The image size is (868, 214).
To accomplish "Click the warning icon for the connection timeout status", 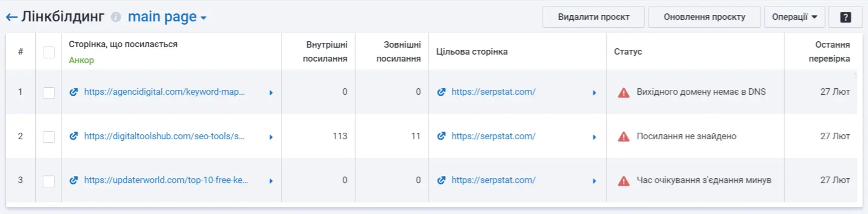I will coord(623,181).
